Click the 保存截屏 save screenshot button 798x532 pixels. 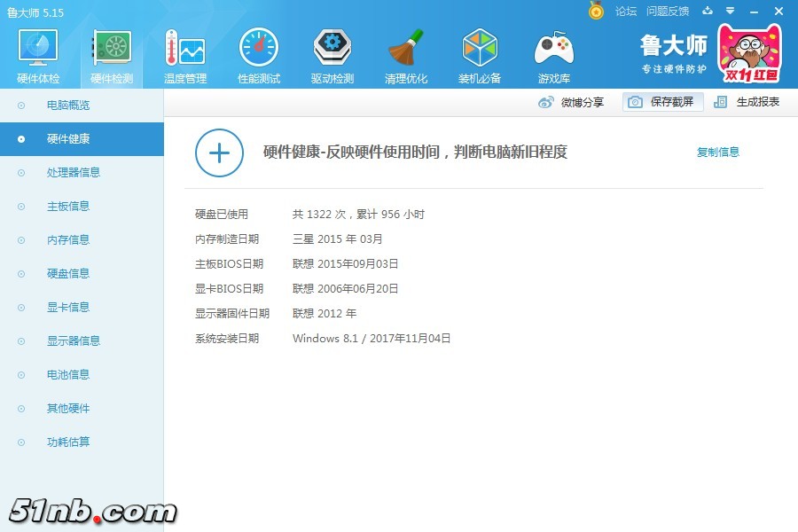click(662, 102)
